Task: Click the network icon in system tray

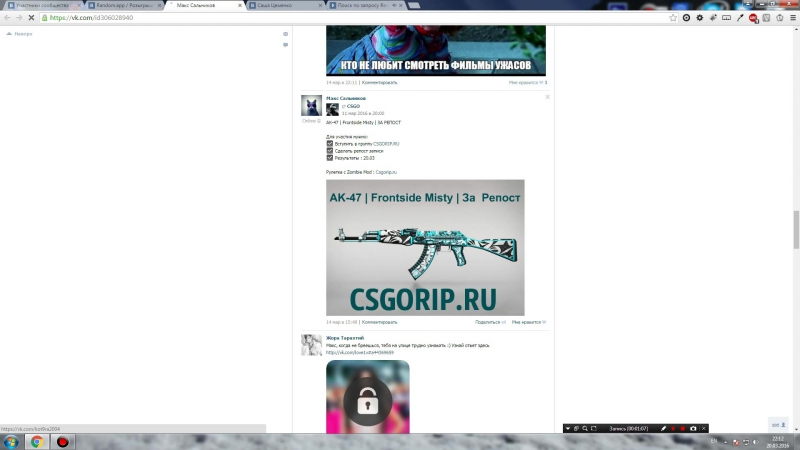Action: coord(746,442)
